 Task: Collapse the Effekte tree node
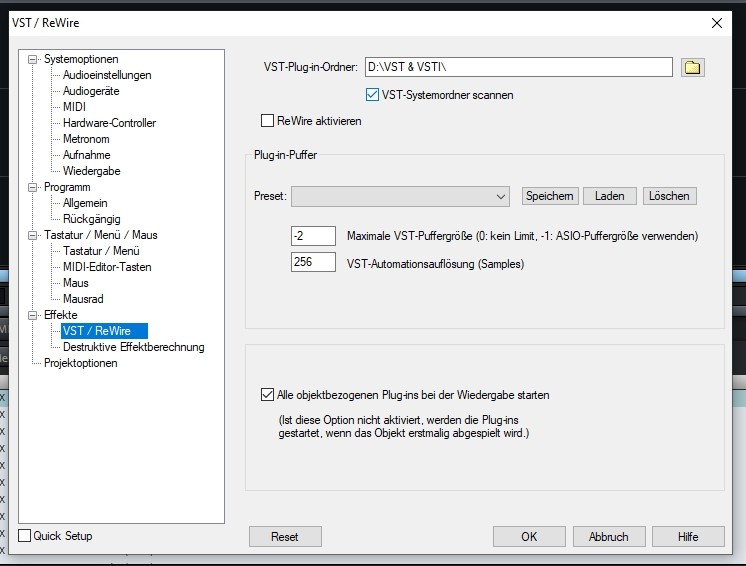[x=32, y=315]
